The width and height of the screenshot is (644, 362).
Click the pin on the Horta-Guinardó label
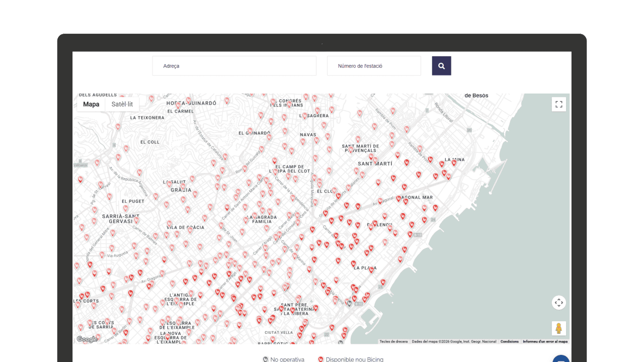tap(178, 106)
